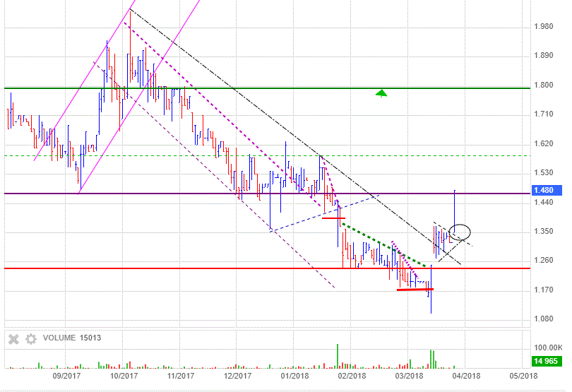The width and height of the screenshot is (572, 392).
Task: Click the 02/2018 date axis label
Action: coord(352,376)
